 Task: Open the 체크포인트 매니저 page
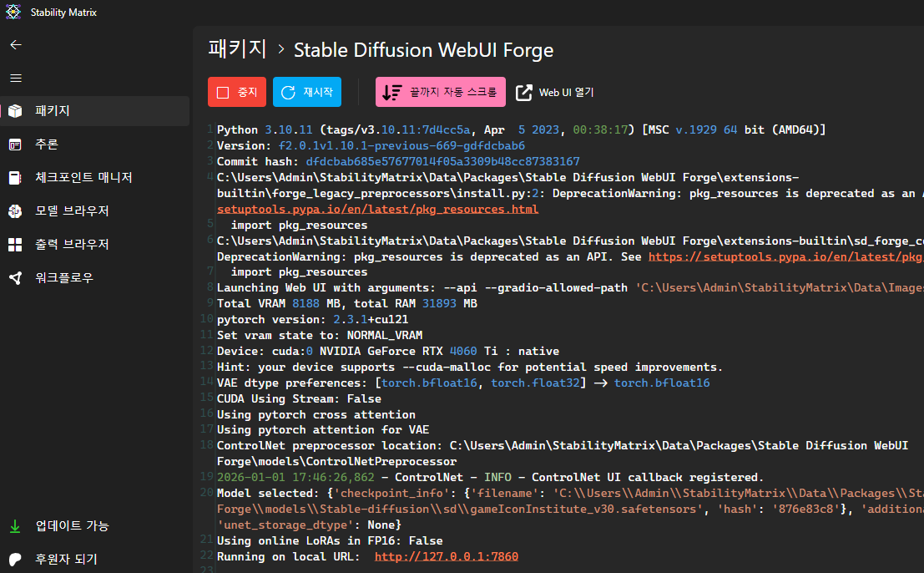tap(95, 177)
